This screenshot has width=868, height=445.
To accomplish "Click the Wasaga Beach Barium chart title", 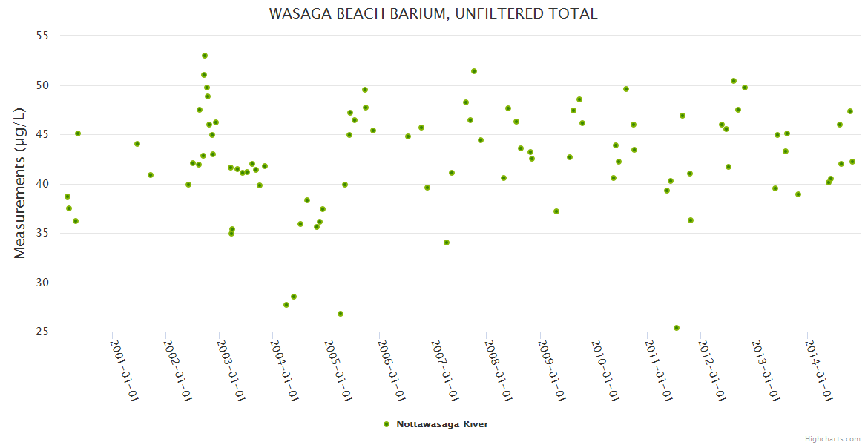I will [x=433, y=13].
